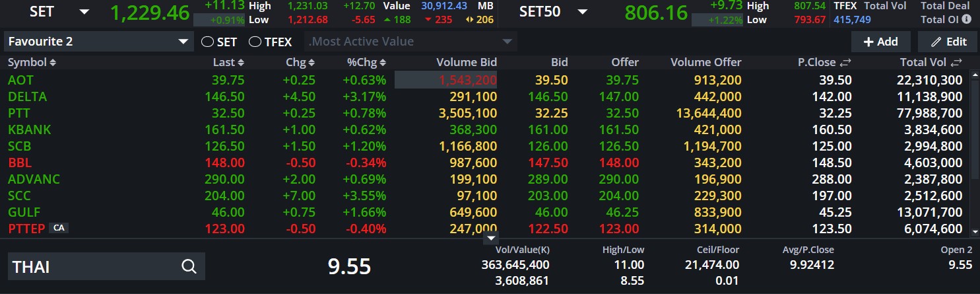Sort by %Chg column arrows
The height and width of the screenshot is (294, 980).
click(383, 62)
